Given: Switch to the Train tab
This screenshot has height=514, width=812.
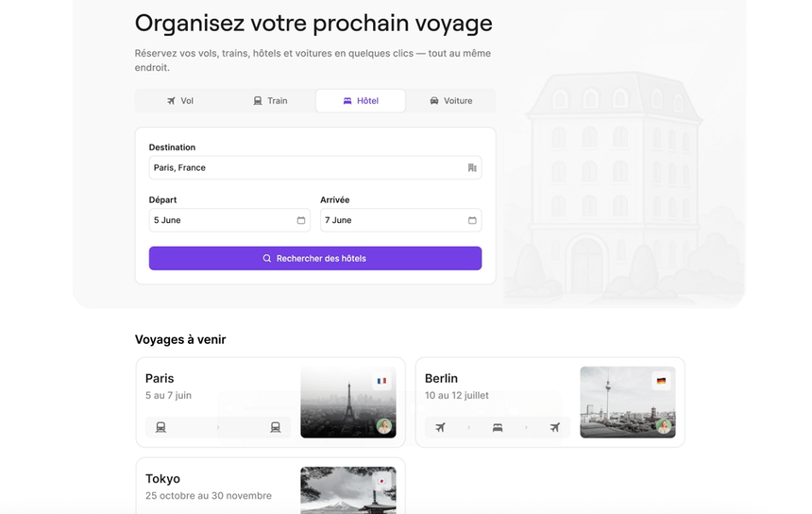Looking at the screenshot, I should (x=270, y=101).
